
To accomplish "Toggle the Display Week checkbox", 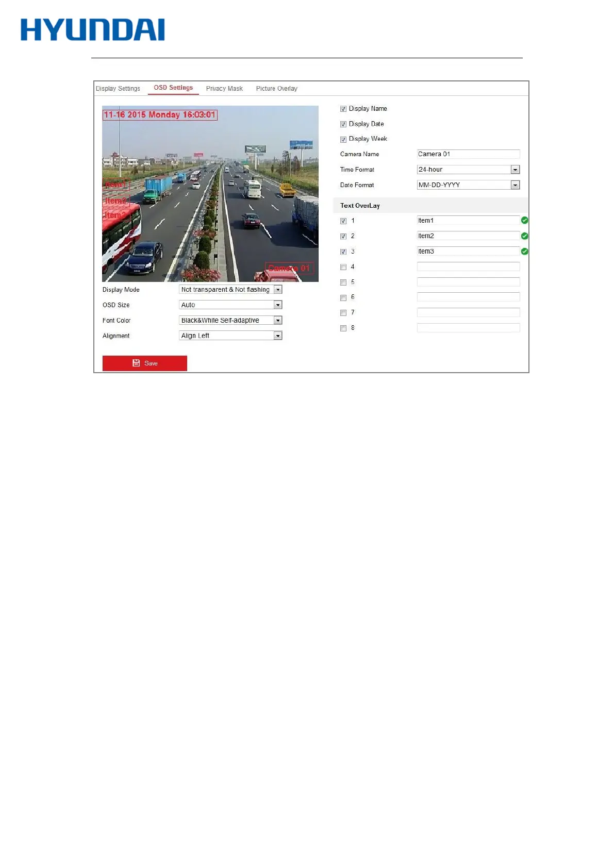I will (x=343, y=139).
